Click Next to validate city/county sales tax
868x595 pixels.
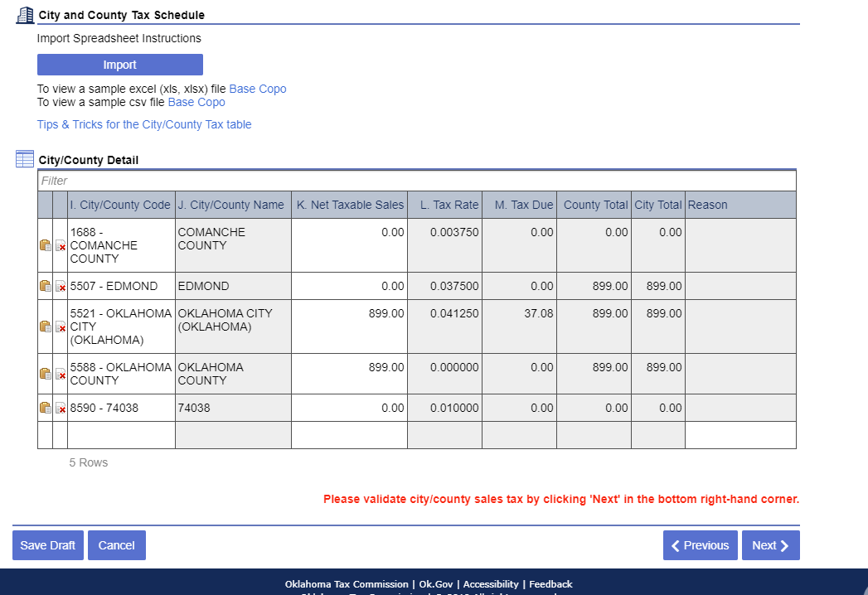(x=770, y=545)
